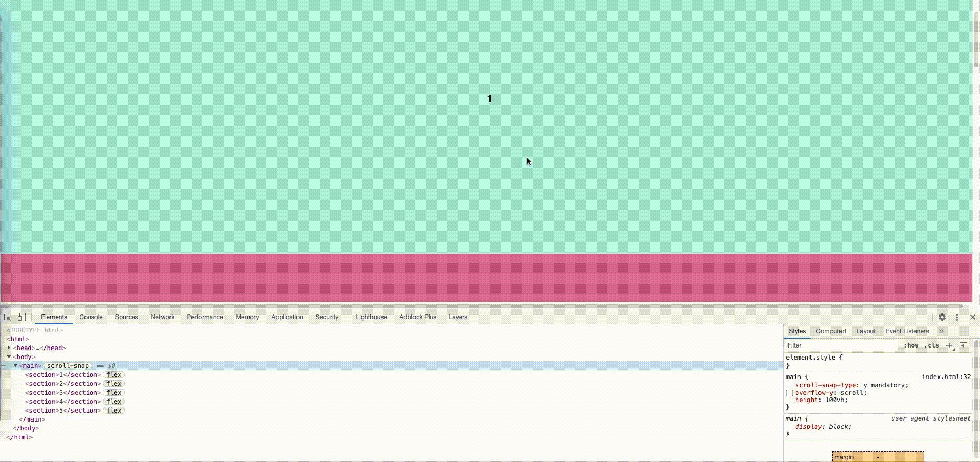980x462 pixels.
Task: Open the Memory tab
Action: point(247,317)
